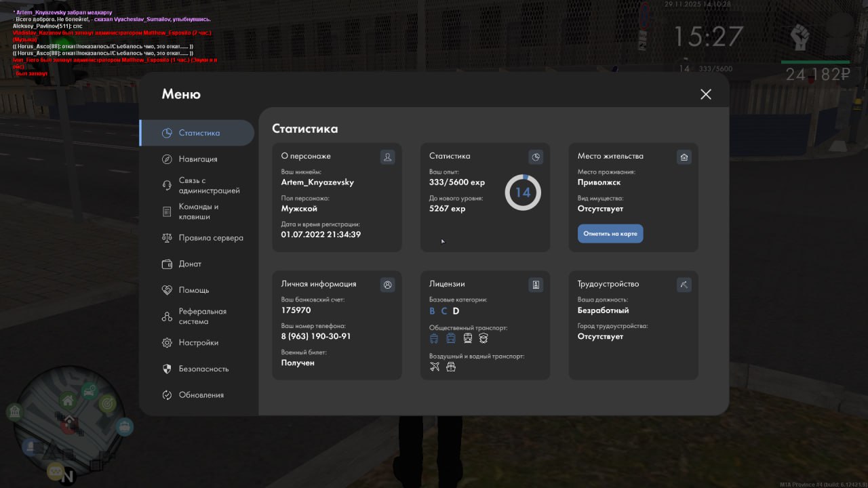Click the level 14 experience ring
Screen dimensions: 868x488
click(523, 192)
